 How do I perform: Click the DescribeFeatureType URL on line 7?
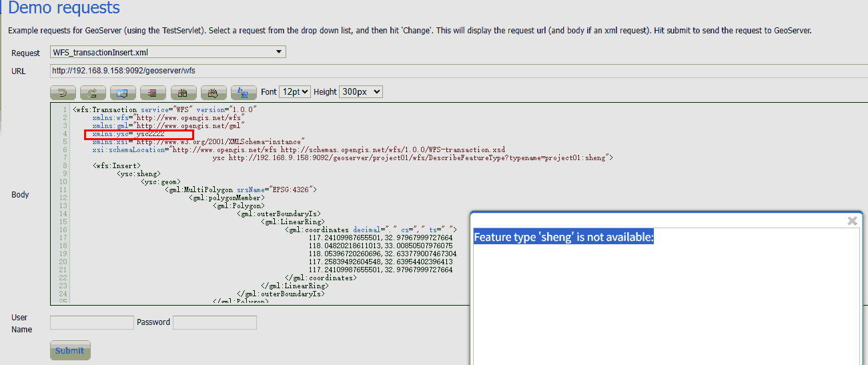(420, 158)
